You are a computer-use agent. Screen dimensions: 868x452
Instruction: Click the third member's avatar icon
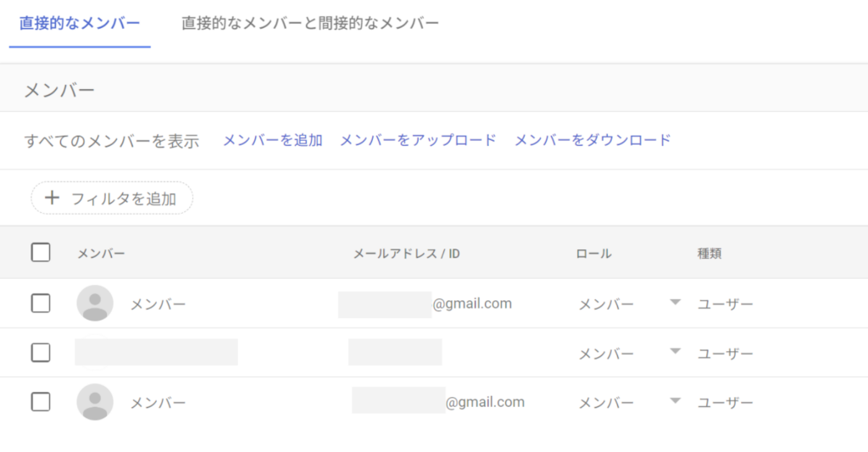click(x=95, y=402)
